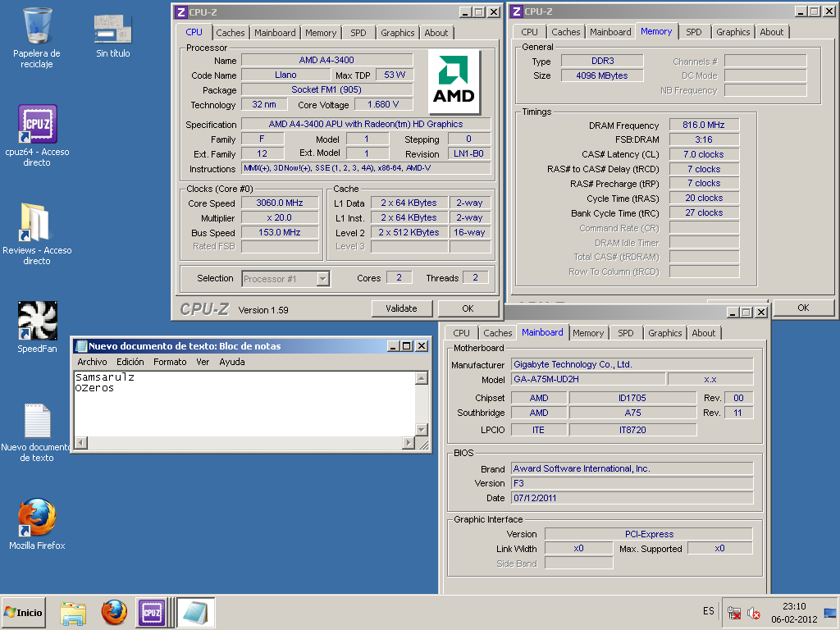Expand Processor #1 selection dropdown

tap(322, 279)
